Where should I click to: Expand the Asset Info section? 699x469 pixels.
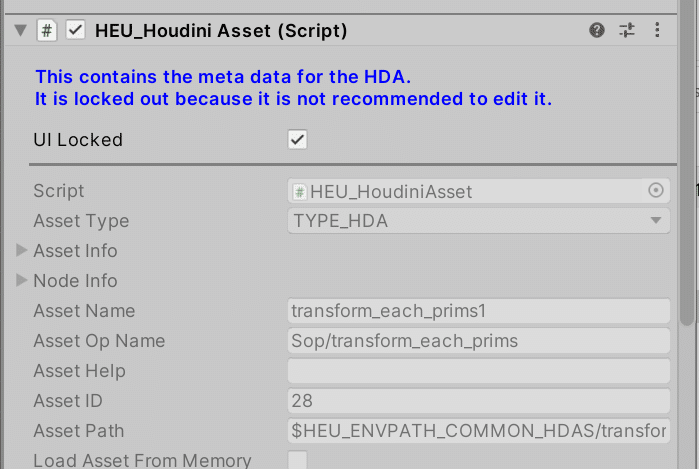(x=21, y=250)
